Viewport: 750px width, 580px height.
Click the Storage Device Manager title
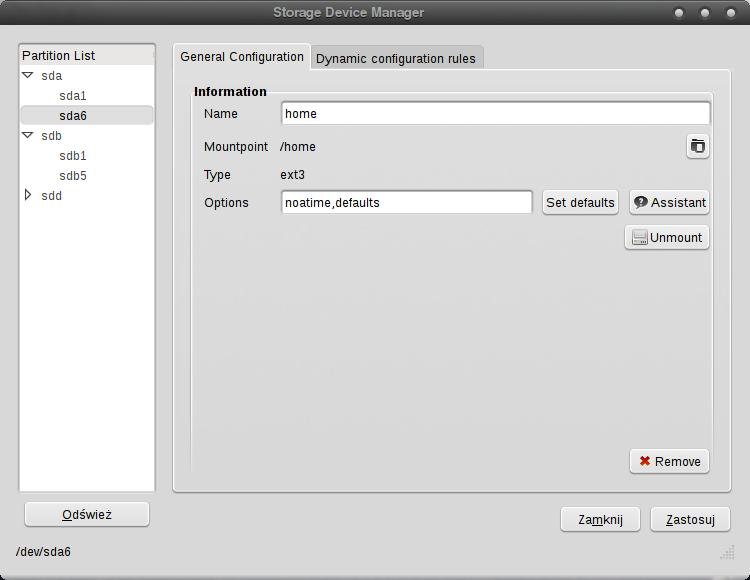click(x=348, y=12)
